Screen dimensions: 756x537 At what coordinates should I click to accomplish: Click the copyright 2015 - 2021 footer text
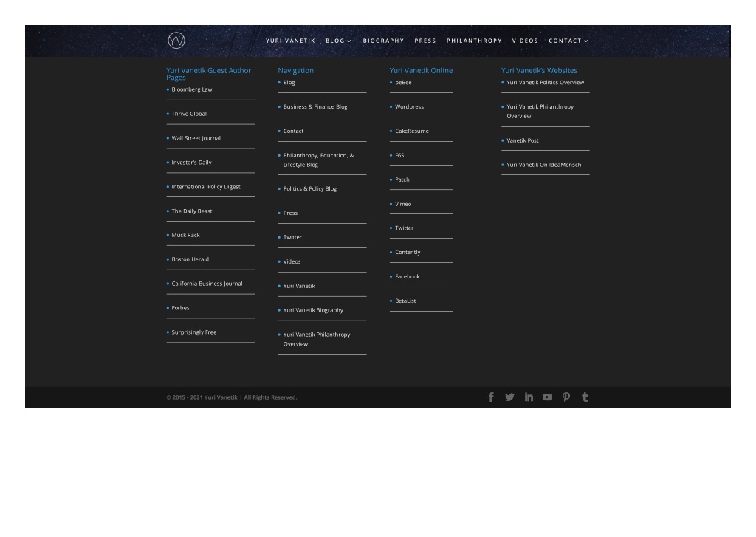pos(231,397)
